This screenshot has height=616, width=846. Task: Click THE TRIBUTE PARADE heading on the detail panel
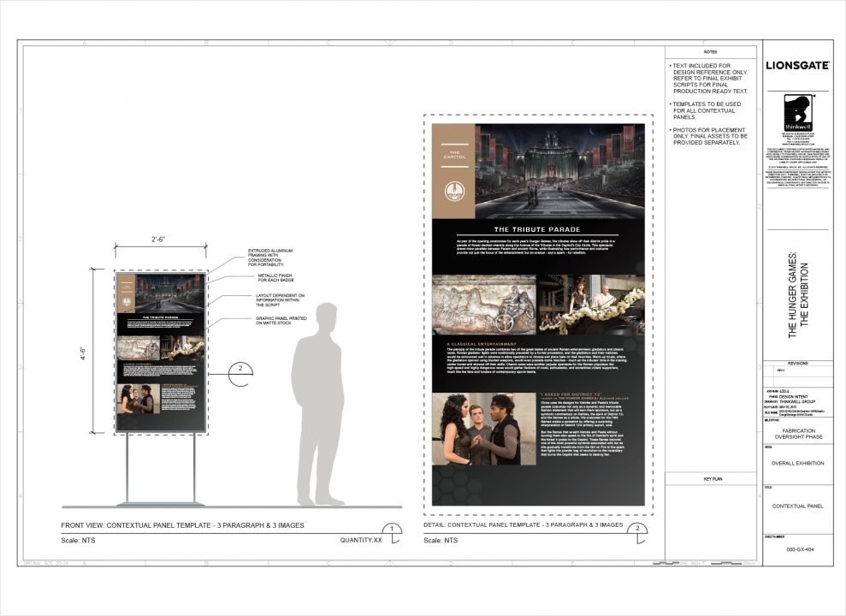point(537,229)
